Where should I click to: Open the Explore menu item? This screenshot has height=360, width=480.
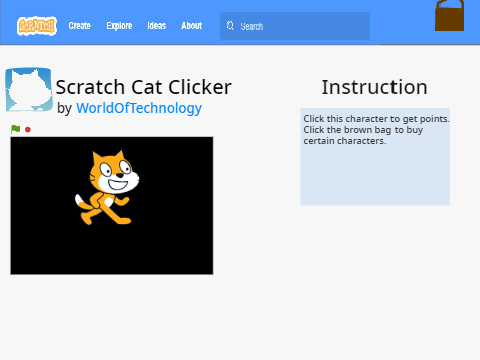pyautogui.click(x=119, y=26)
